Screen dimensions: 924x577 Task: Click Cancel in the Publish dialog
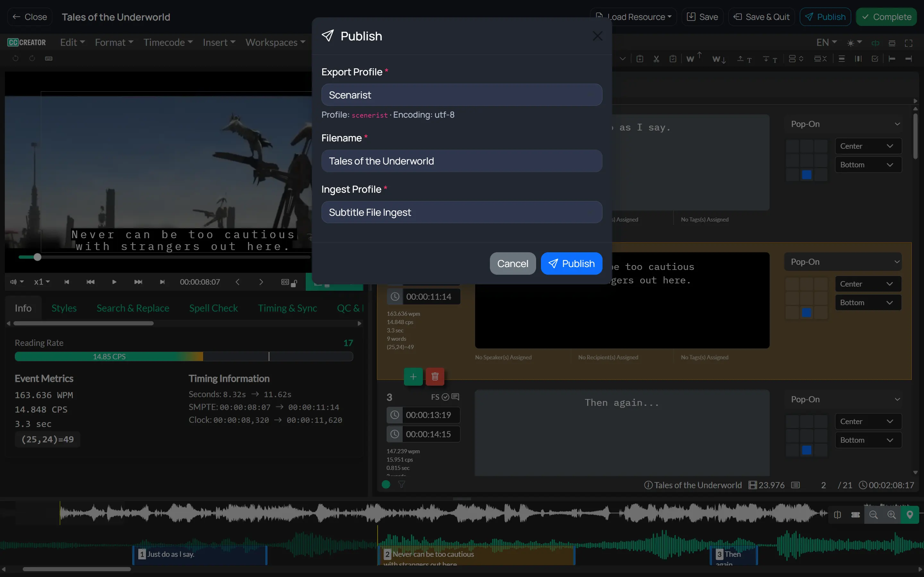tap(512, 263)
